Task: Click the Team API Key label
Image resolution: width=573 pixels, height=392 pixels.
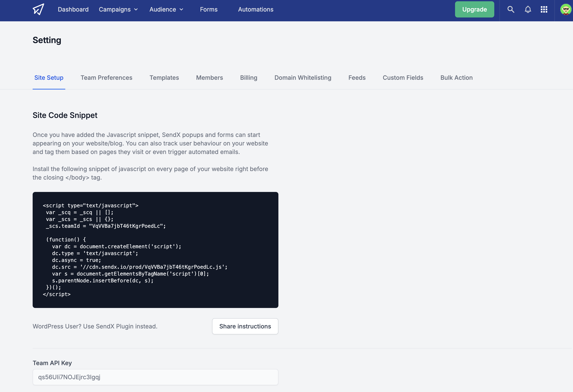Action: (x=52, y=363)
